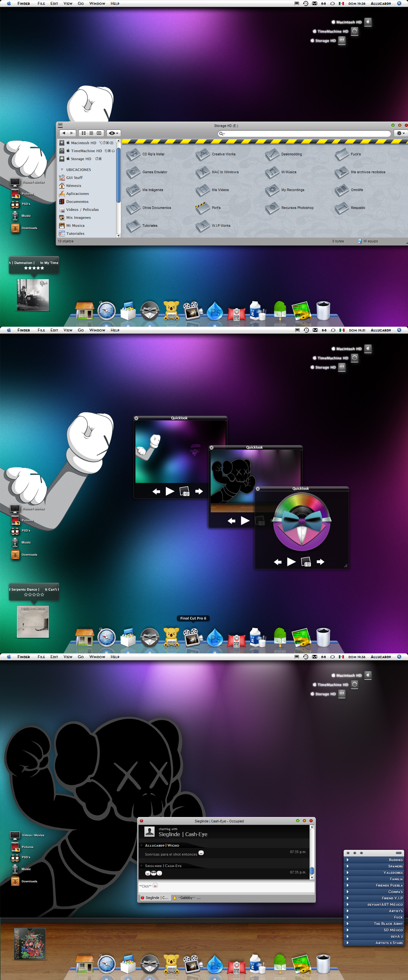The image size is (408, 980).
Task: Go forward in the Storage HD Finder window
Action: coord(71,133)
